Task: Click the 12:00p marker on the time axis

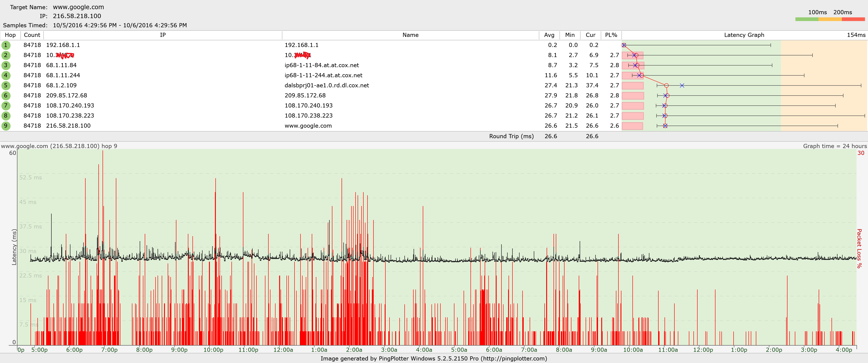Action: [703, 350]
